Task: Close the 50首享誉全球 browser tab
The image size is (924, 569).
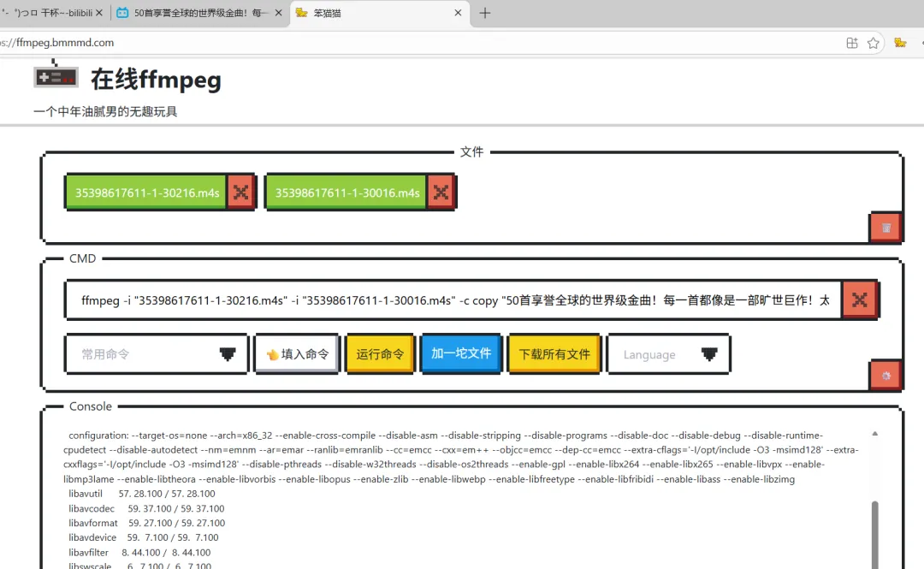Action: 278,12
